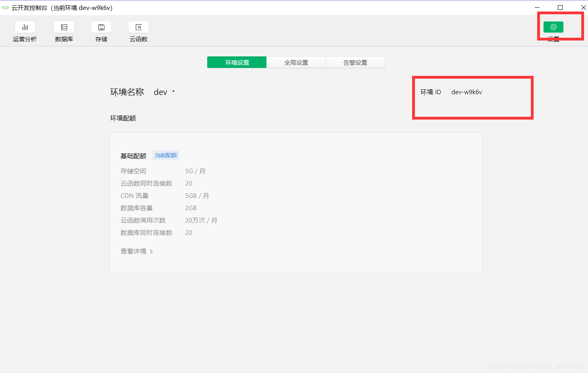Open the 云函数 cloud function icon
This screenshot has width=588, height=373.
tap(139, 27)
